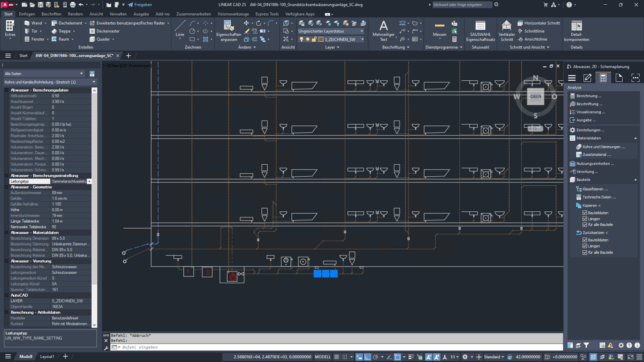Toggle ortho mode in status bar
This screenshot has width=644, height=362.
click(x=367, y=357)
